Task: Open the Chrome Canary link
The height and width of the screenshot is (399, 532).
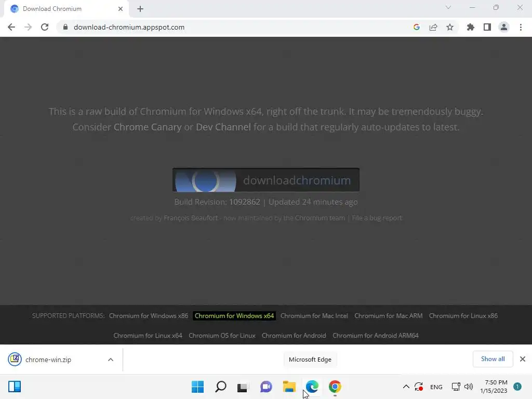Action: tap(148, 127)
